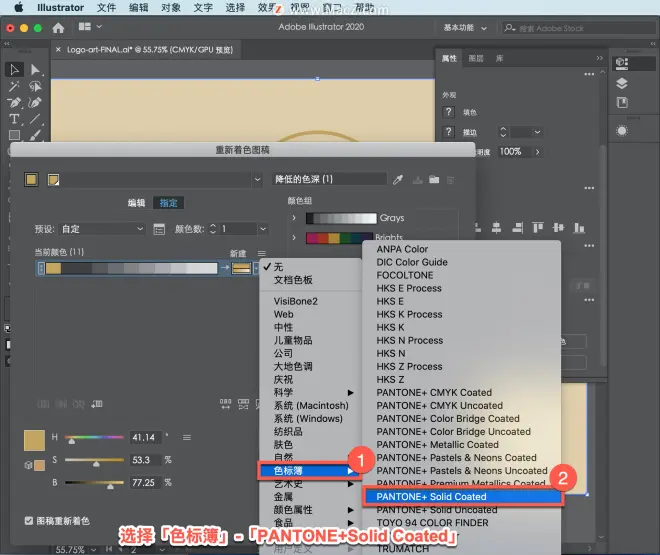Open the 科学 submenu

(311, 393)
